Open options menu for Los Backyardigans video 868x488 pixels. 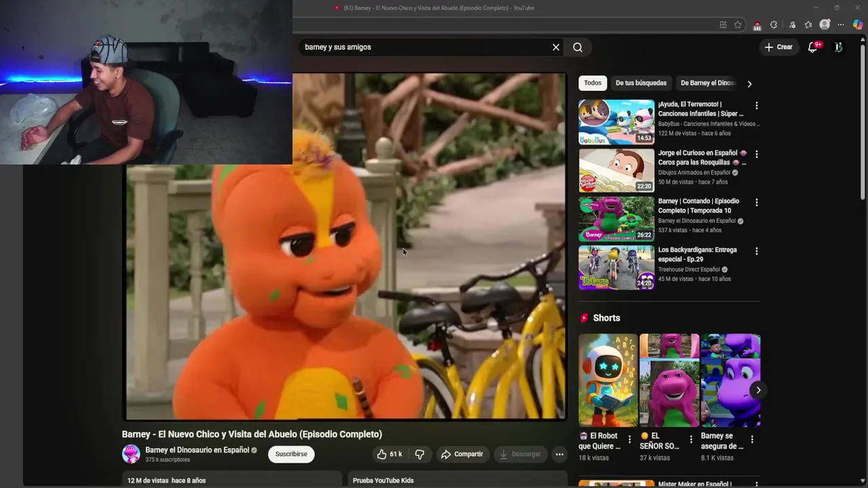click(x=757, y=251)
